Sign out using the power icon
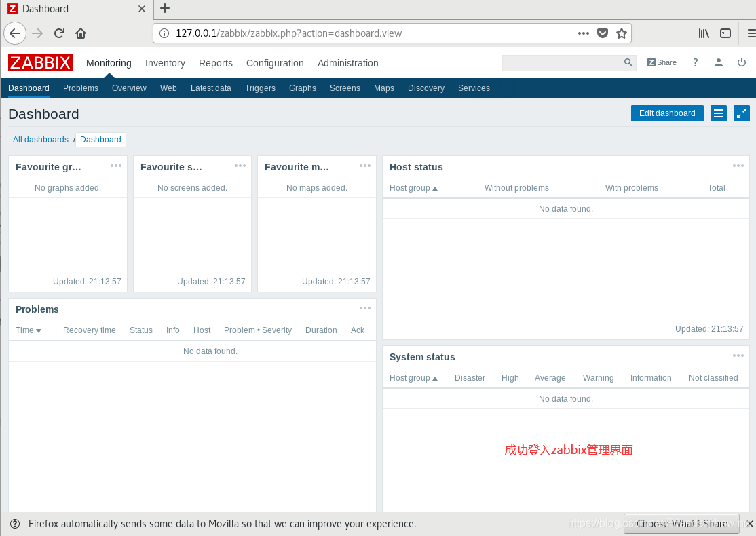 coord(742,62)
